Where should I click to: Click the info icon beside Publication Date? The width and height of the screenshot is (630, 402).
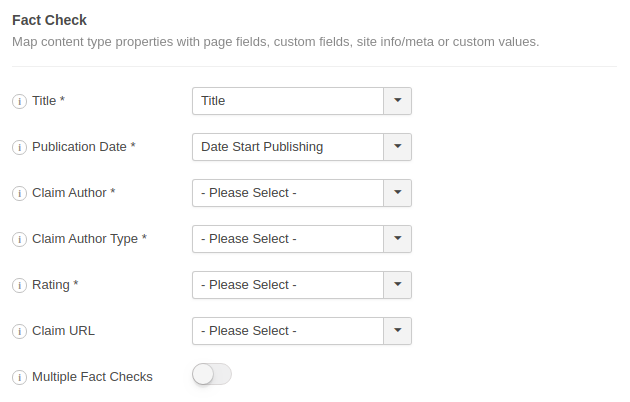pos(19,147)
